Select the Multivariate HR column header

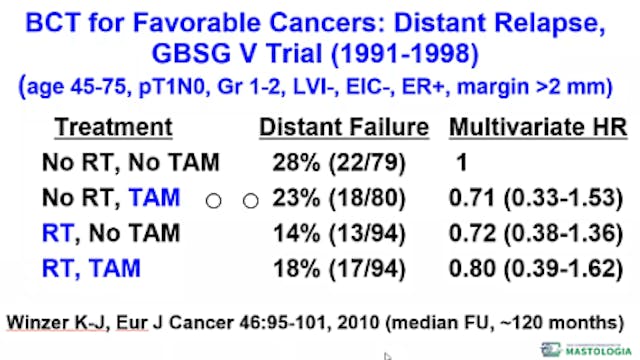[538, 127]
